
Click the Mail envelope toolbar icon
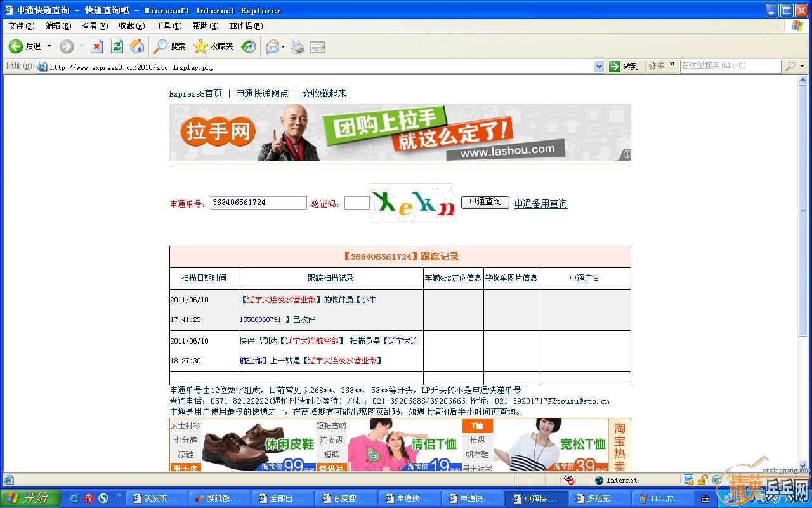point(273,46)
